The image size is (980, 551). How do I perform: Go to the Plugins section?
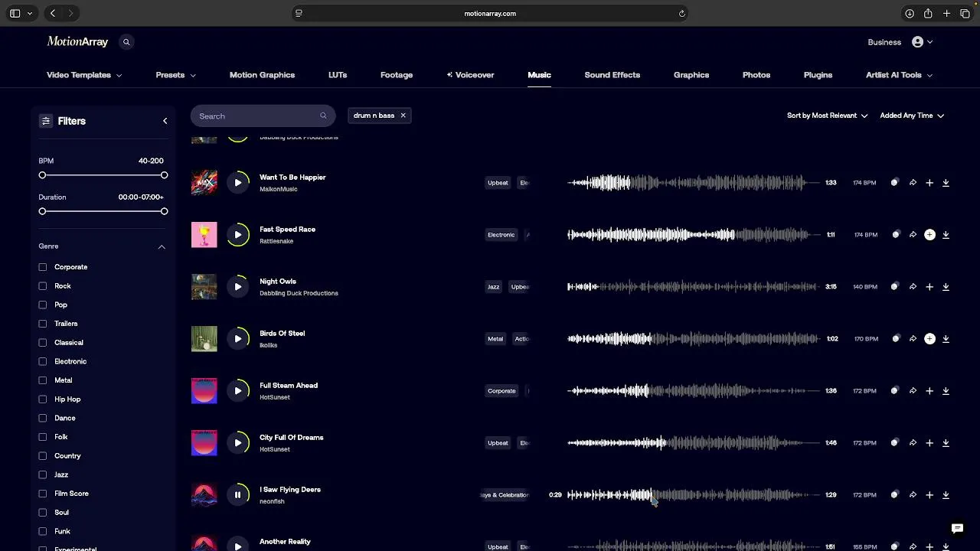point(818,75)
